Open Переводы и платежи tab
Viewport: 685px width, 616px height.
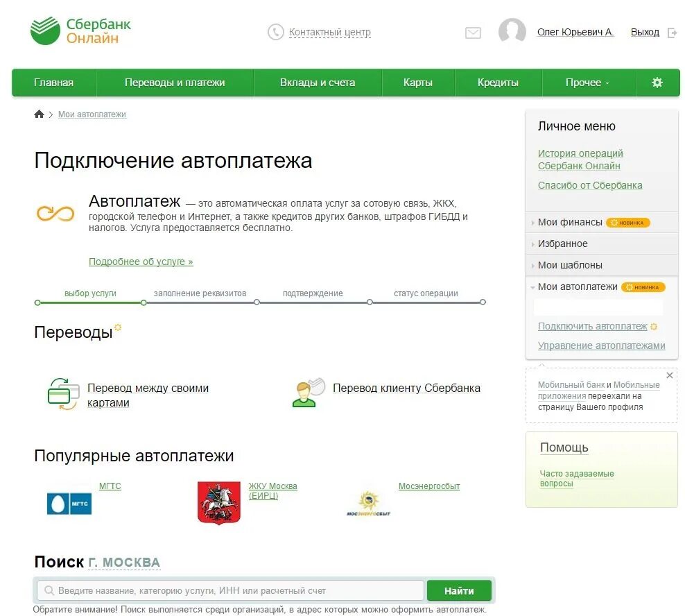tap(175, 82)
